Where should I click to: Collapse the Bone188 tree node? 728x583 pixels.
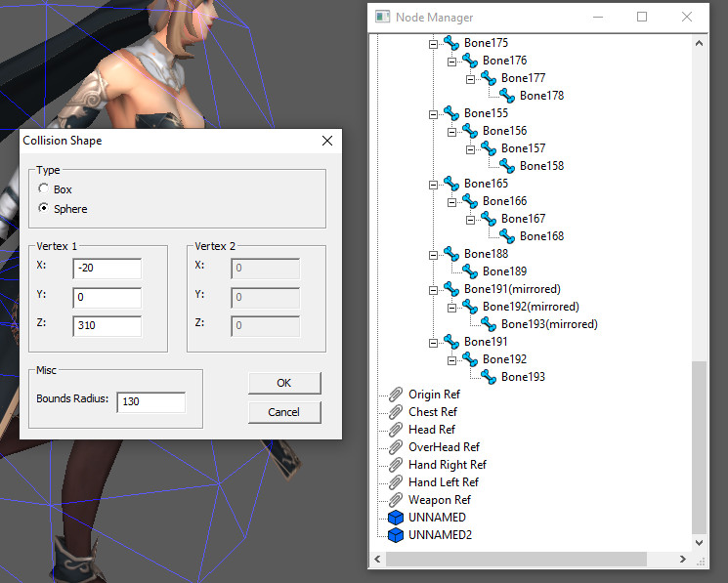[x=433, y=255]
